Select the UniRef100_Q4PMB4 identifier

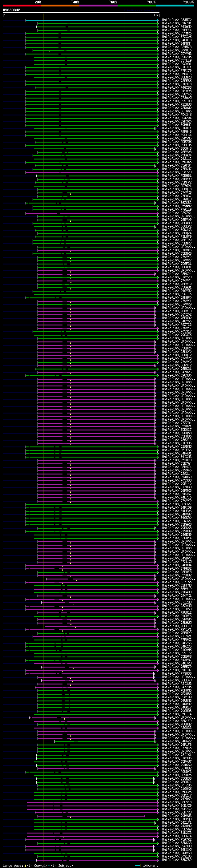(177, 565)
